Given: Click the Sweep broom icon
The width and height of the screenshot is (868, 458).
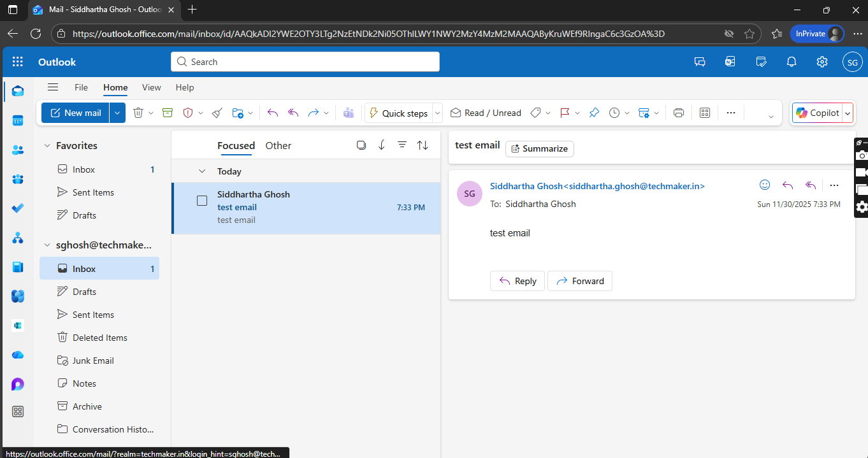Looking at the screenshot, I should click(217, 113).
